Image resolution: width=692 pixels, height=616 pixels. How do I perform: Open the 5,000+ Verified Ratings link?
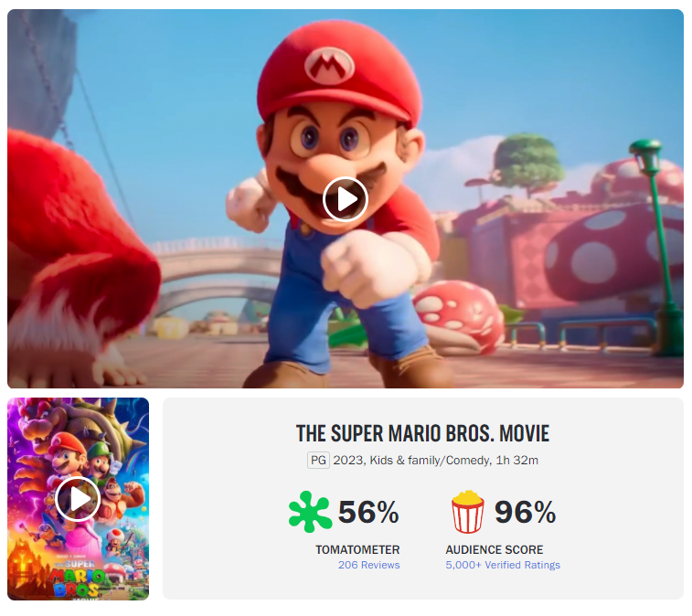[503, 565]
